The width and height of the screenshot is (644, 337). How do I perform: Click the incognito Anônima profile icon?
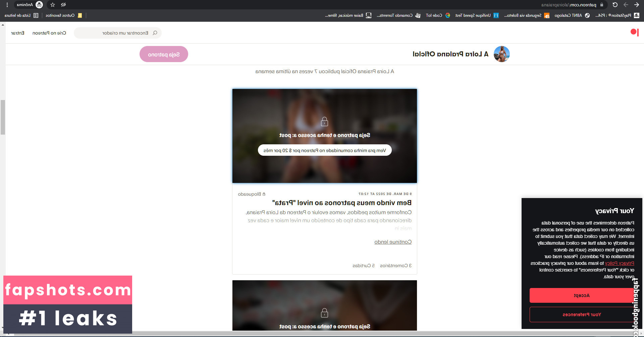(39, 5)
